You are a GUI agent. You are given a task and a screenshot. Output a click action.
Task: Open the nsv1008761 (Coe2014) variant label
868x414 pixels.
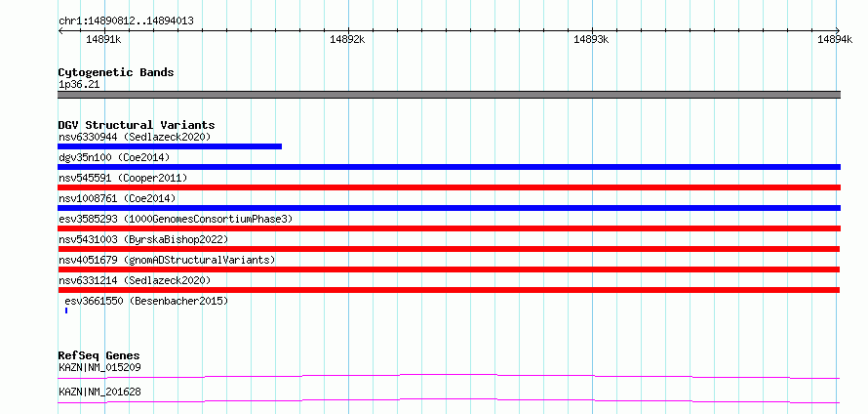pos(117,198)
